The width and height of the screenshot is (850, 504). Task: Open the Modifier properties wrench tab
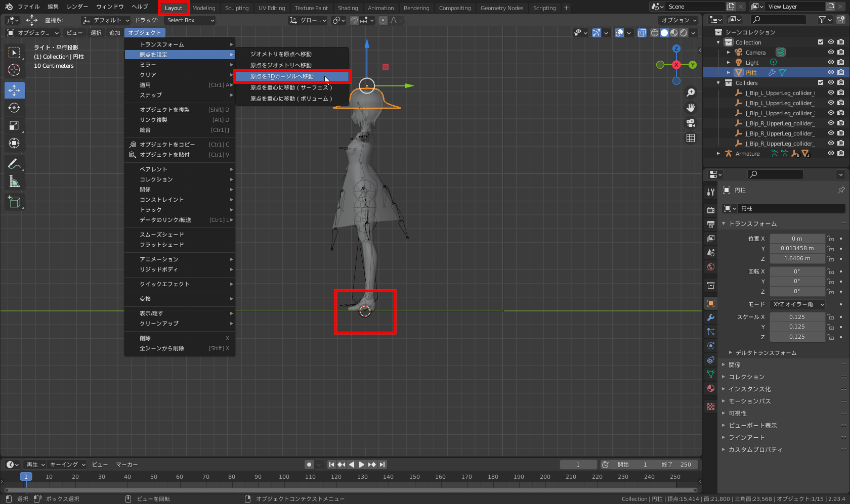pos(711,317)
